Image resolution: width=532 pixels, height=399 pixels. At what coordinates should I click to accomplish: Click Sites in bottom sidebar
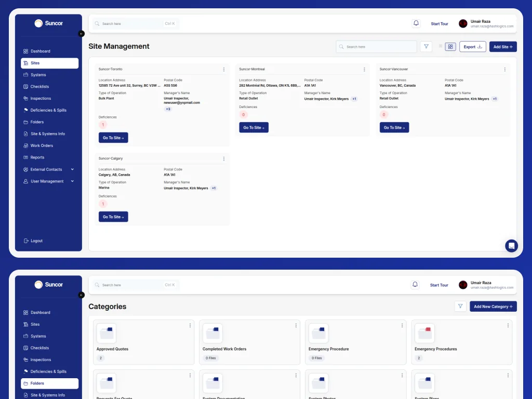click(x=49, y=324)
